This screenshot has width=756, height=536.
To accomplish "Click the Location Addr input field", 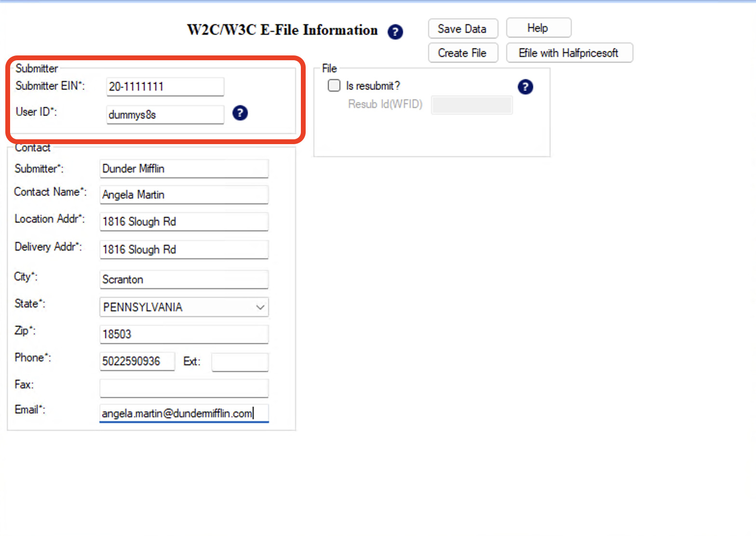I will pos(184,222).
